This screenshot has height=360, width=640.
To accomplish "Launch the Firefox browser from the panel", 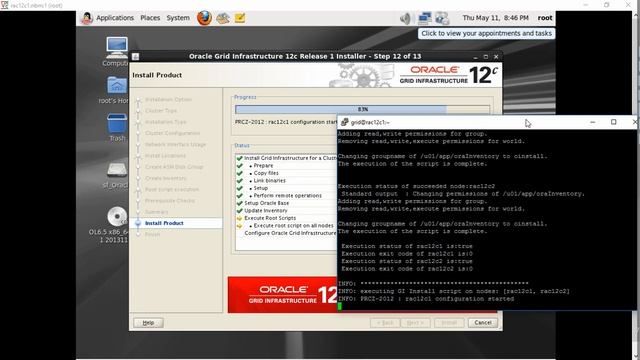I will pos(204,18).
